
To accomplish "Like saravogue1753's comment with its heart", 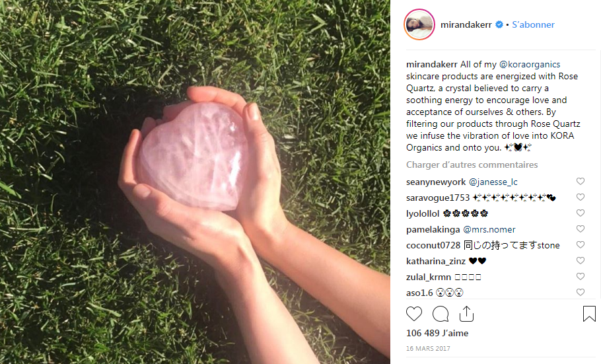I will (x=581, y=197).
